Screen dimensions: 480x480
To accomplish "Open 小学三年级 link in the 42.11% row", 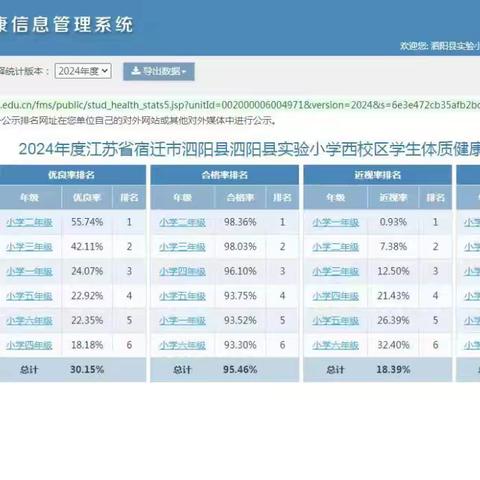I will click(x=29, y=247).
